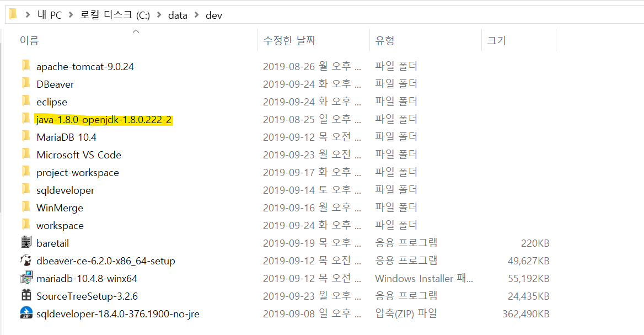Click the baretail application icon
This screenshot has height=335, width=644.
click(x=26, y=242)
